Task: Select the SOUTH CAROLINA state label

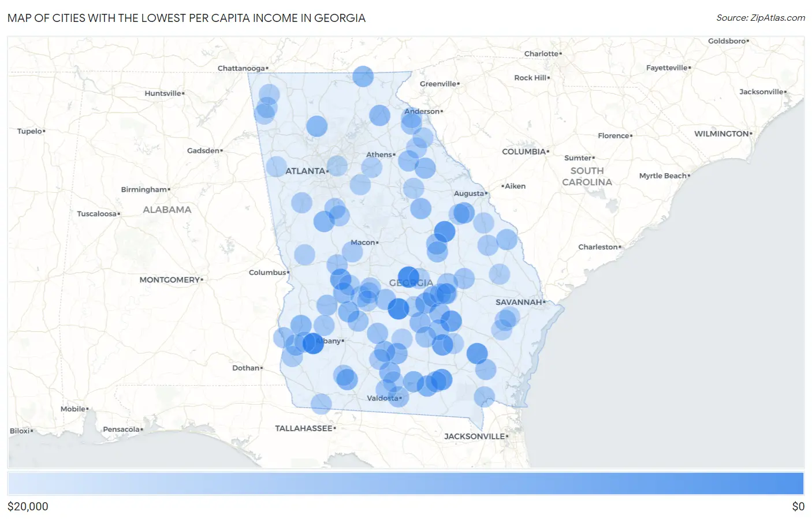Action: pos(587,176)
